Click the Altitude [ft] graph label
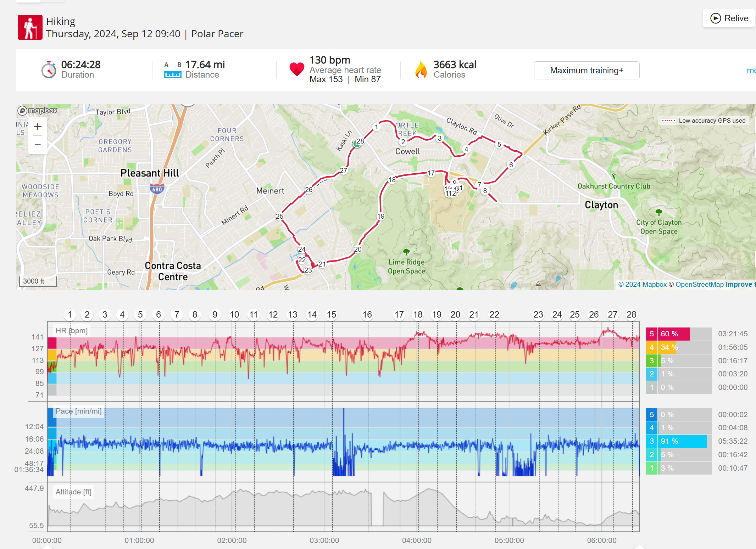Screen dimensions: 756x549 (73, 492)
